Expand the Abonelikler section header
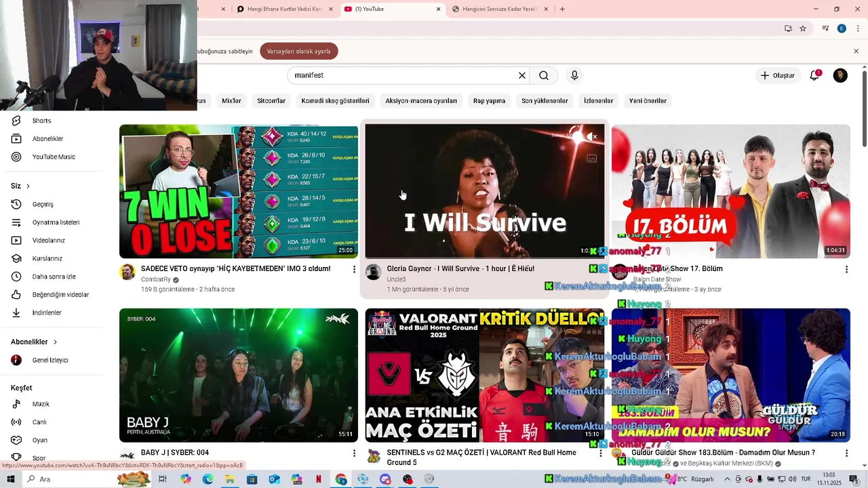Image resolution: width=868 pixels, height=488 pixels. pyautogui.click(x=34, y=342)
